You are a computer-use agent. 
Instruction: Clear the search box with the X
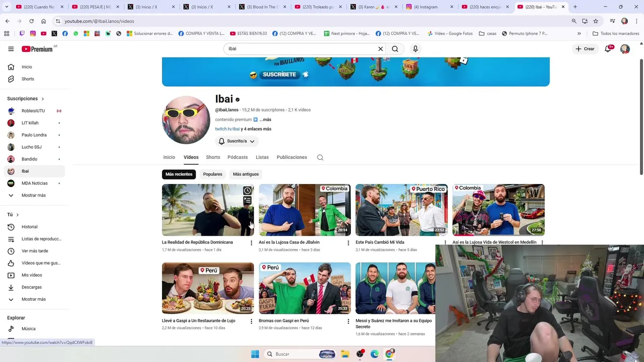(x=380, y=49)
